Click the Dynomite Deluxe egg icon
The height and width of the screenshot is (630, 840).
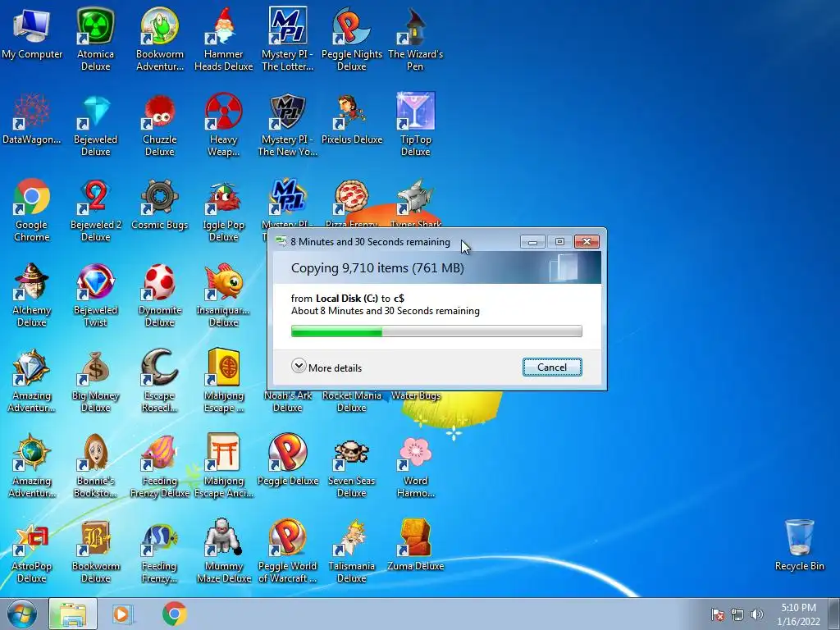[160, 294]
